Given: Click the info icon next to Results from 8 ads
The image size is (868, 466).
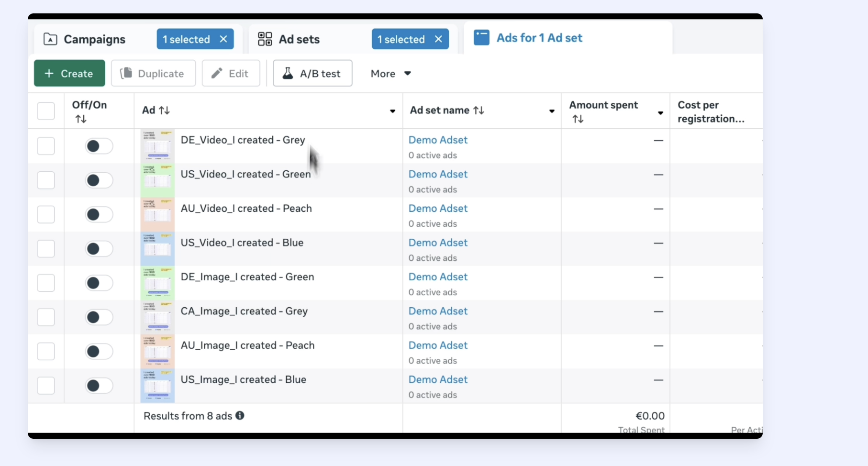Looking at the screenshot, I should (240, 416).
